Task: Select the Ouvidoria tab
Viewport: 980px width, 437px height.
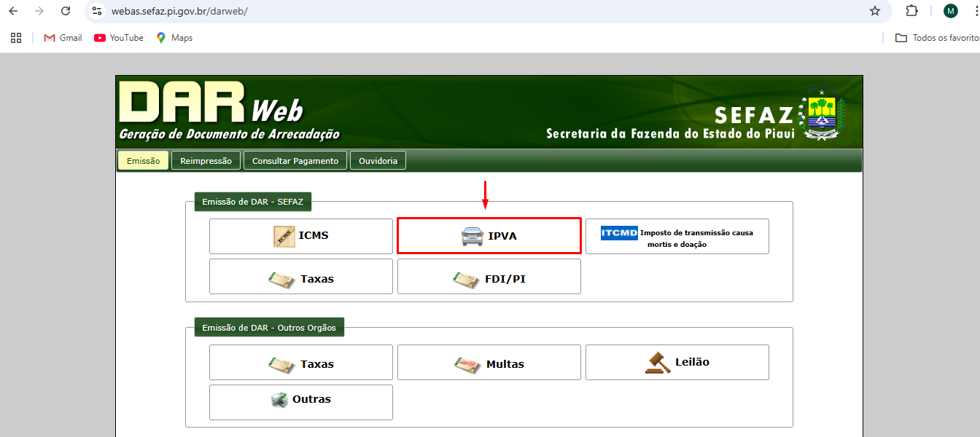Action: (x=378, y=160)
